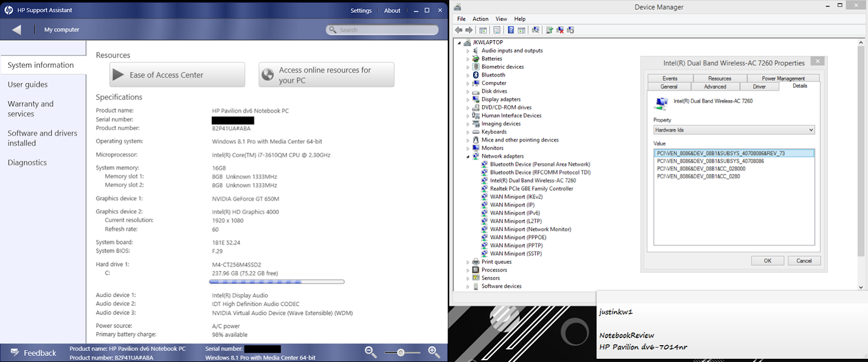
Task: Click the Device Manager vertical scrollbar
Action: (x=860, y=164)
